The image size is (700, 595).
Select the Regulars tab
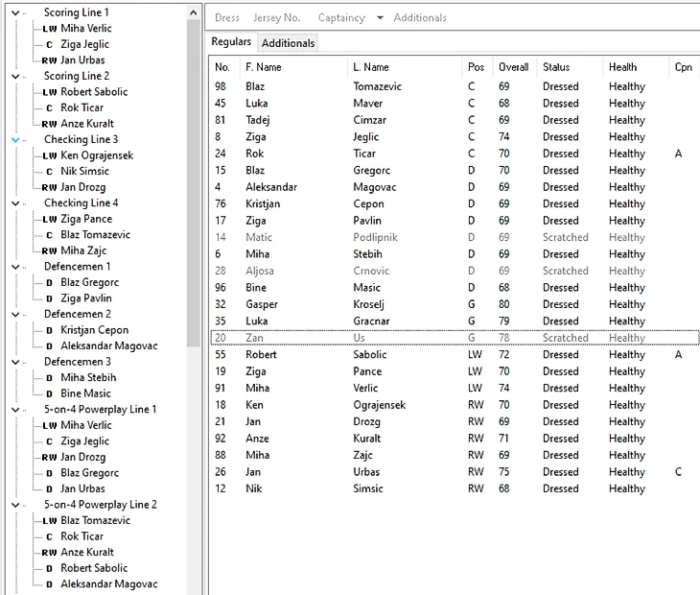point(231,42)
